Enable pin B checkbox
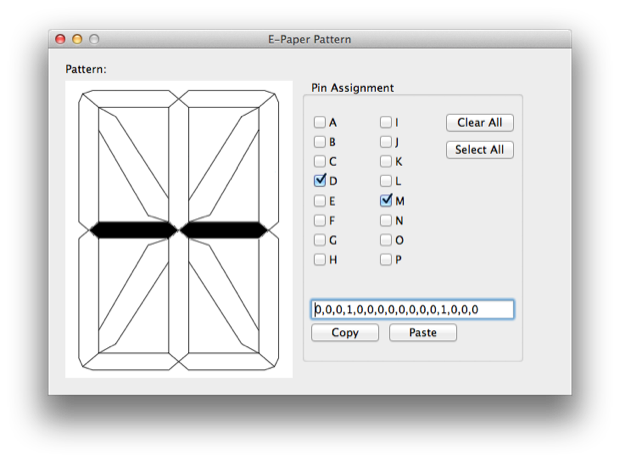The height and width of the screenshot is (462, 620). pos(320,142)
